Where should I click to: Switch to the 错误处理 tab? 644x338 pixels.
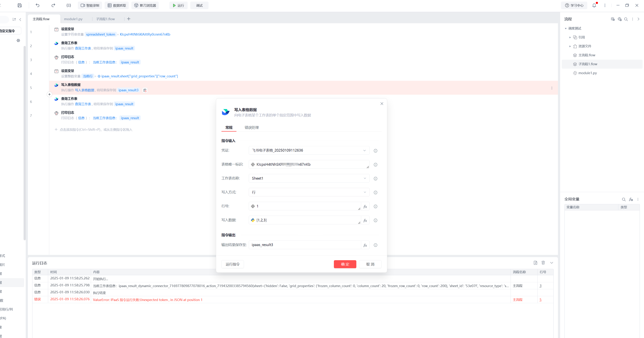tap(251, 127)
